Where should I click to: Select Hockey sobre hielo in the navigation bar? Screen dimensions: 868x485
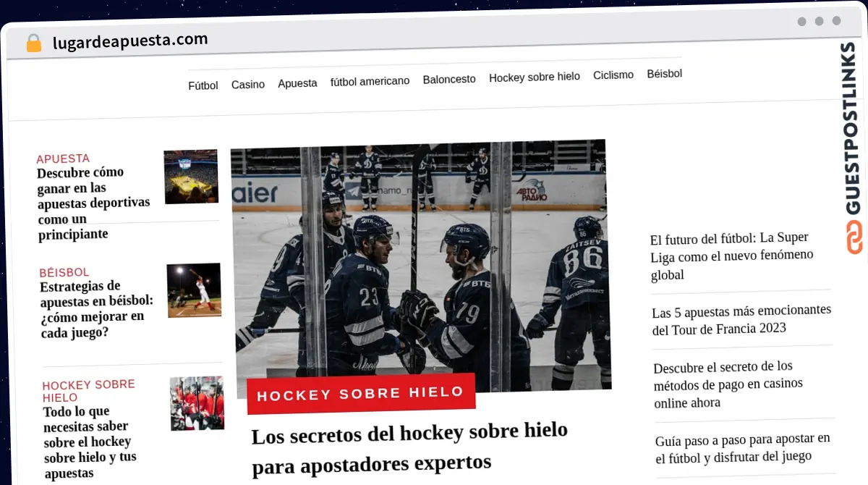535,77
